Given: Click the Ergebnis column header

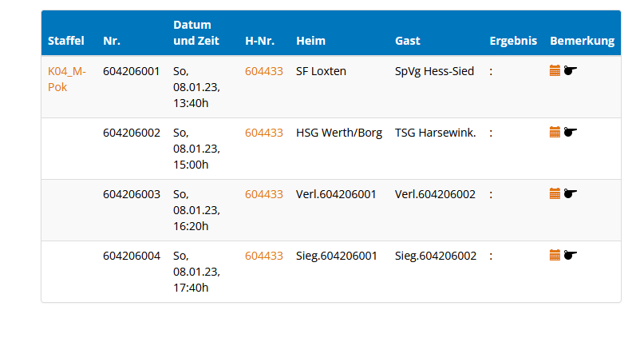Looking at the screenshot, I should coord(513,41).
